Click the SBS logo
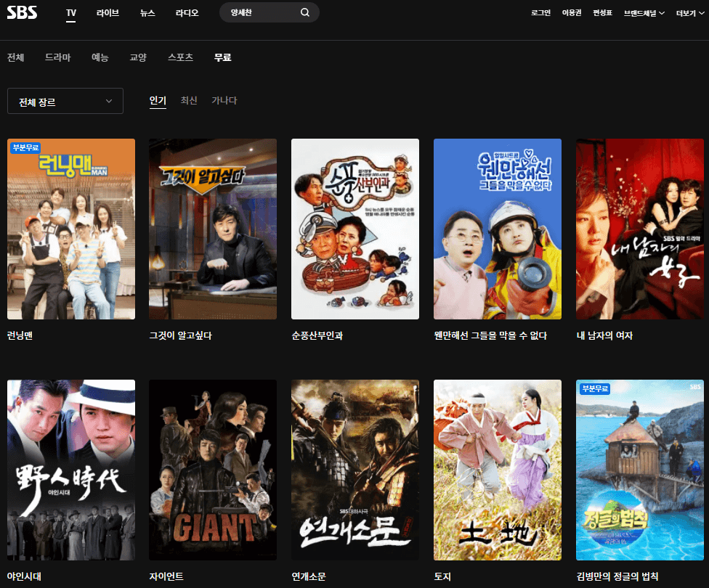The image size is (709, 588). tap(22, 12)
